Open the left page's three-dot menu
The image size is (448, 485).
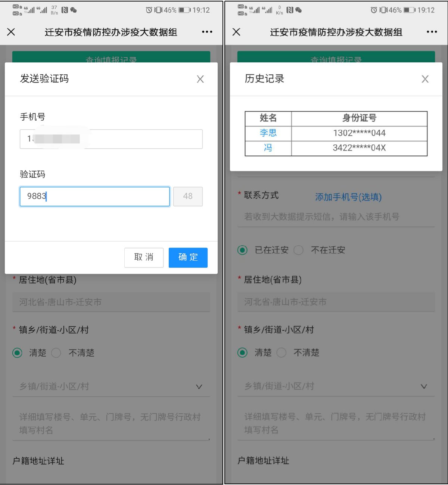point(207,32)
